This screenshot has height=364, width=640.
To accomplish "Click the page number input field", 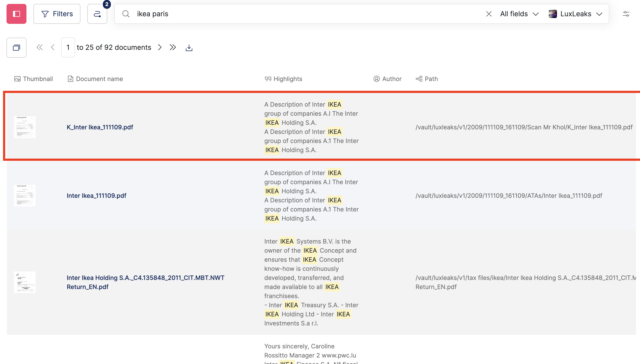I will coord(68,47).
